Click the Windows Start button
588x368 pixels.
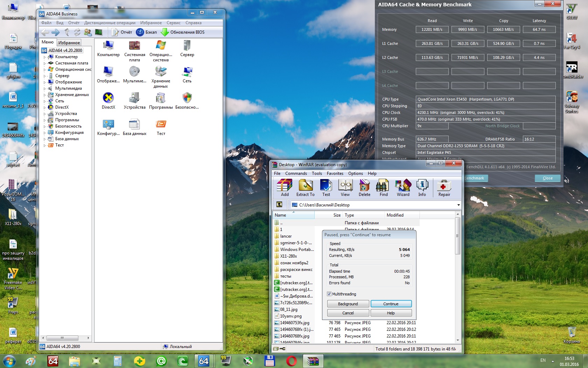pyautogui.click(x=9, y=361)
